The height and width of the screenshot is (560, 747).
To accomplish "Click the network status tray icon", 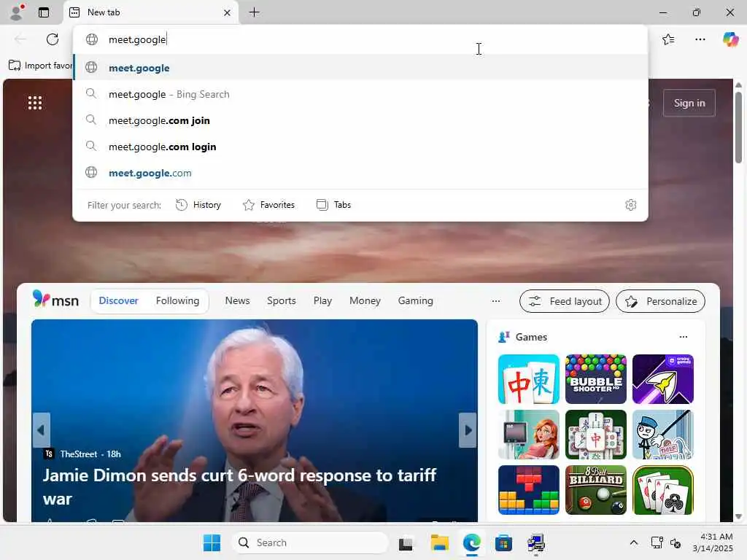I will [657, 542].
